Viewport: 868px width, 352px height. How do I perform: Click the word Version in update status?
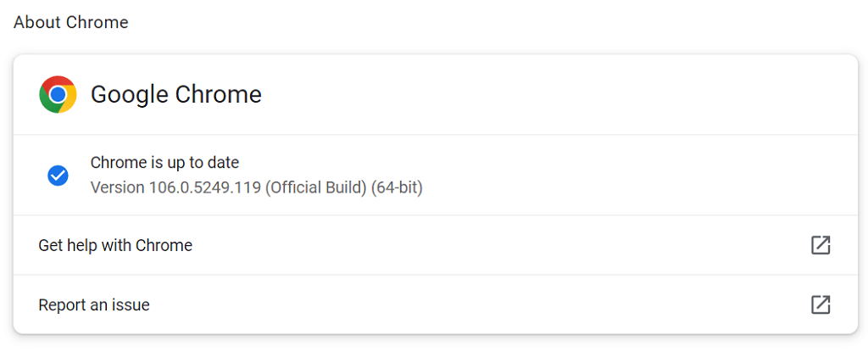coord(117,187)
